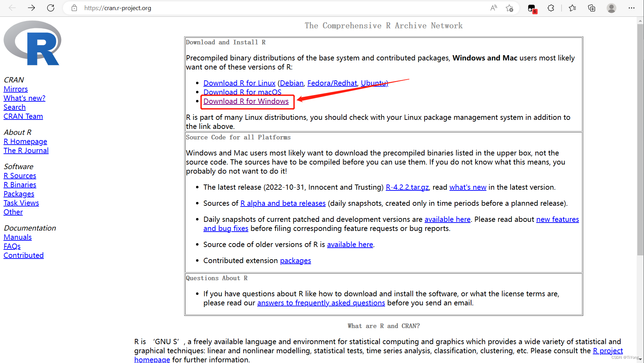Open the Extensions puzzle icon
Viewport: 644px width, 363px height.
(x=551, y=8)
